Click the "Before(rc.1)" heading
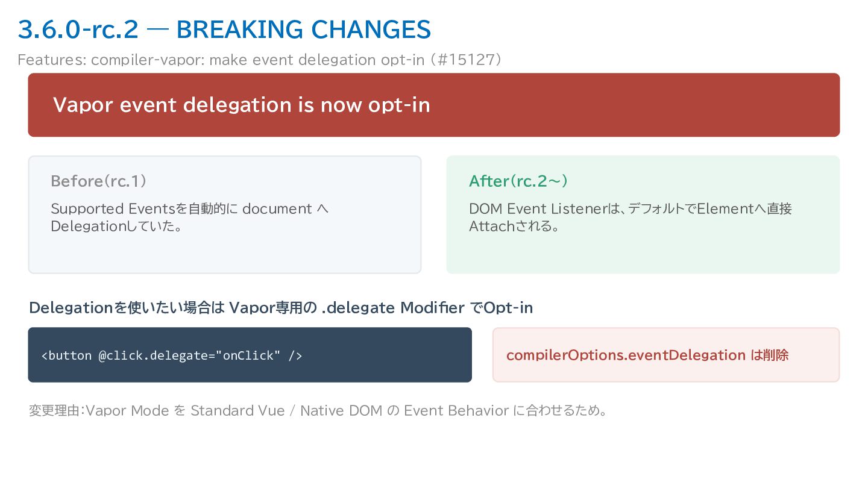This screenshot has width=868, height=488. [x=99, y=181]
